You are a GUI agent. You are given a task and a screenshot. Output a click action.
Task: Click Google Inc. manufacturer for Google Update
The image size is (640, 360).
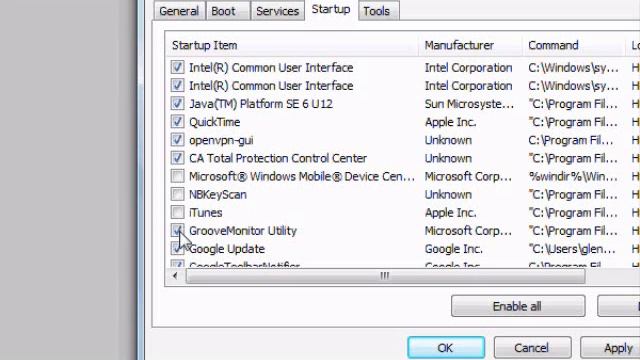coord(453,249)
